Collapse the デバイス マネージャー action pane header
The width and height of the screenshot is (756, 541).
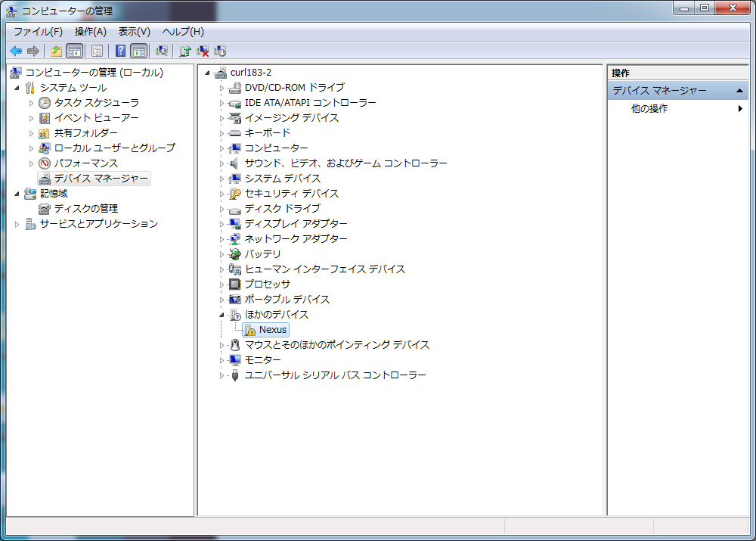[x=740, y=91]
